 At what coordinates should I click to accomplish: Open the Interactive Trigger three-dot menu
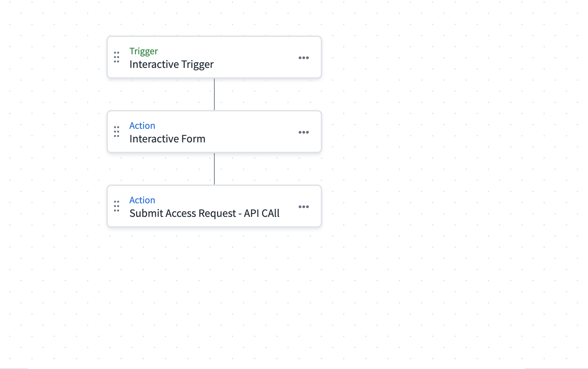point(303,58)
